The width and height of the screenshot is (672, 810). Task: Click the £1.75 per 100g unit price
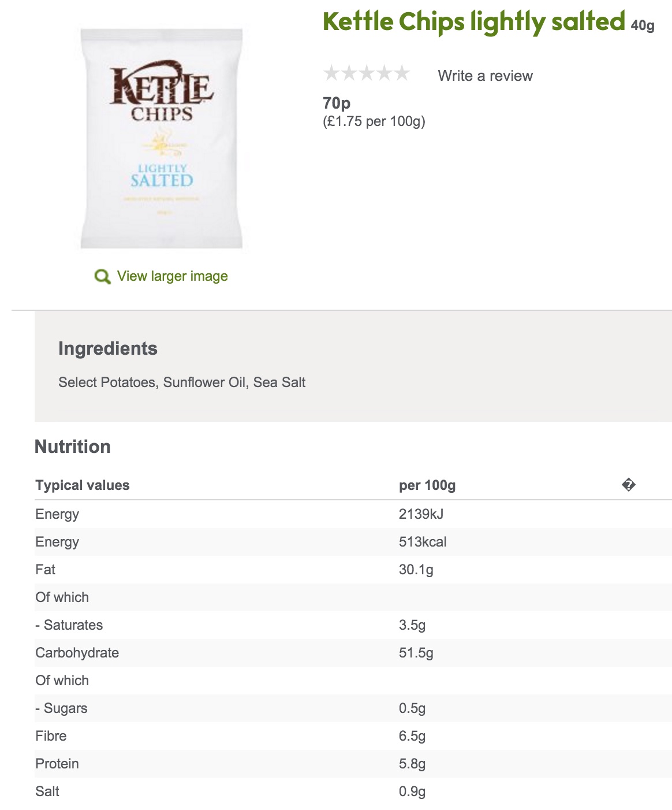tap(374, 121)
